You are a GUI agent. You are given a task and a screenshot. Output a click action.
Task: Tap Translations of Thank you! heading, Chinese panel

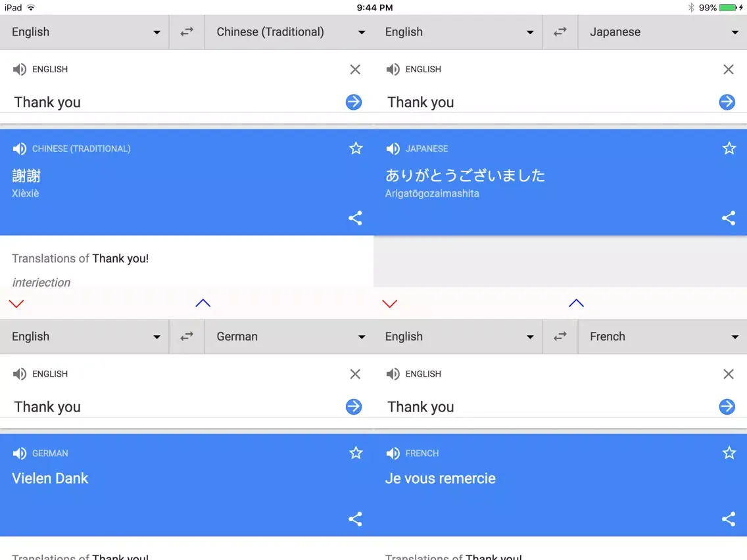coord(80,258)
